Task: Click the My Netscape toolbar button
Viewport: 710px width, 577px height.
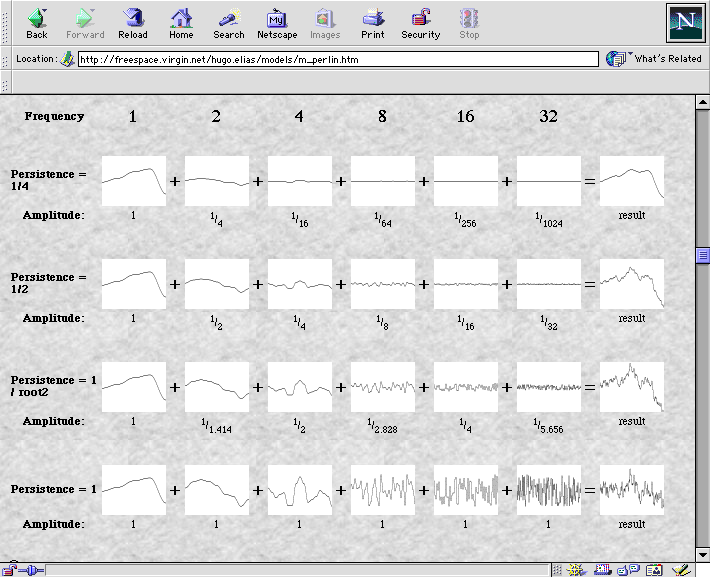Action: [x=277, y=23]
